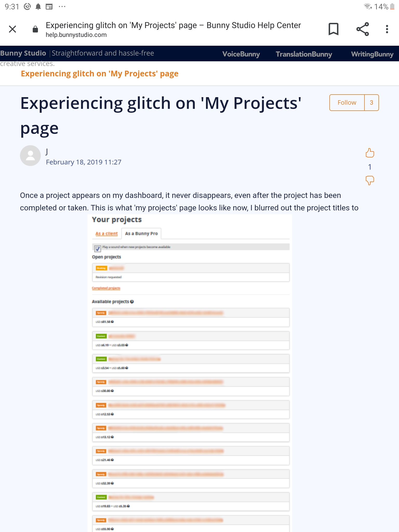Tap the calendar icon in status bar
The height and width of the screenshot is (532, 399).
point(49,7)
